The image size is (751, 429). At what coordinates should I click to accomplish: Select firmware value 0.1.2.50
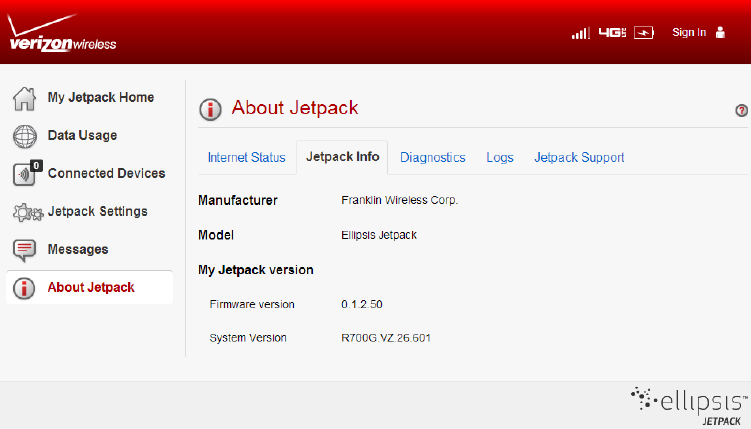[x=362, y=305]
